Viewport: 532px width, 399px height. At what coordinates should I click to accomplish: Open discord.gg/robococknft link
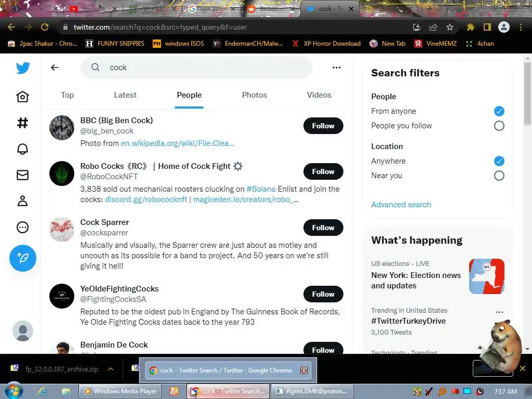146,199
